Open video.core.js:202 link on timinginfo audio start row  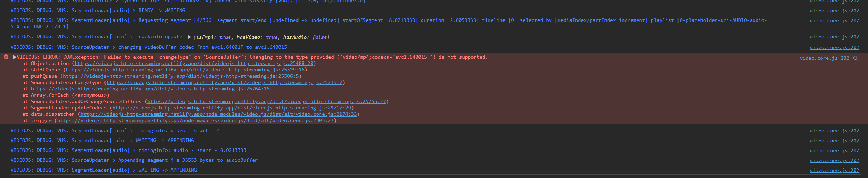(834, 151)
